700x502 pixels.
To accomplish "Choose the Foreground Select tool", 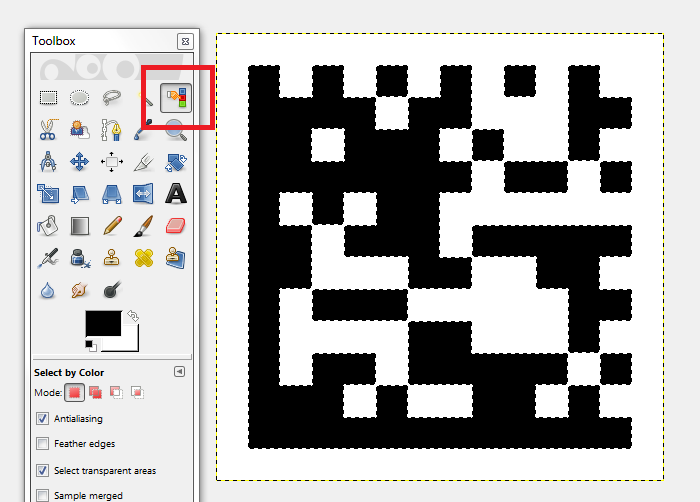I will pos(79,130).
